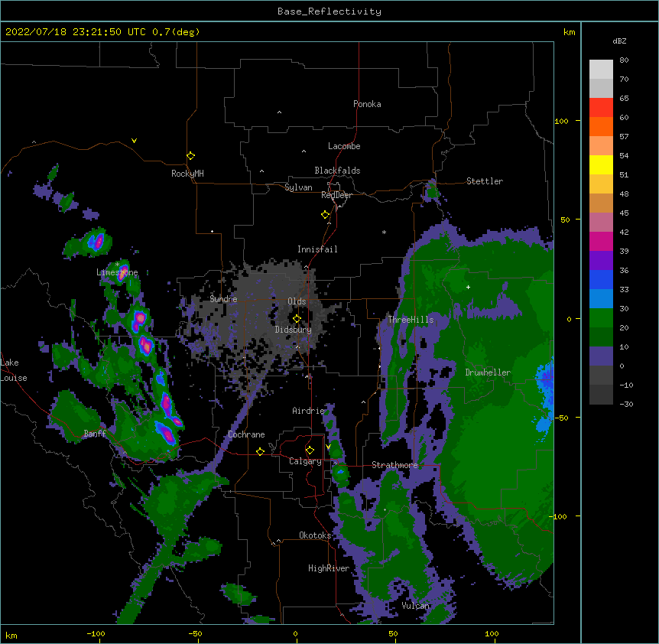
Task: Select the magenta band in the dBZ legend
Action: [x=601, y=241]
